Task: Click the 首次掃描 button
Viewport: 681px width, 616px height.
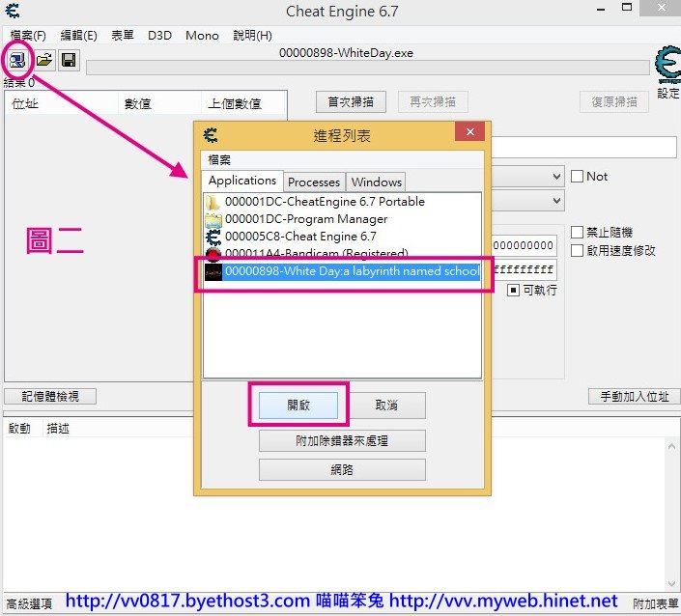Action: pyautogui.click(x=351, y=102)
